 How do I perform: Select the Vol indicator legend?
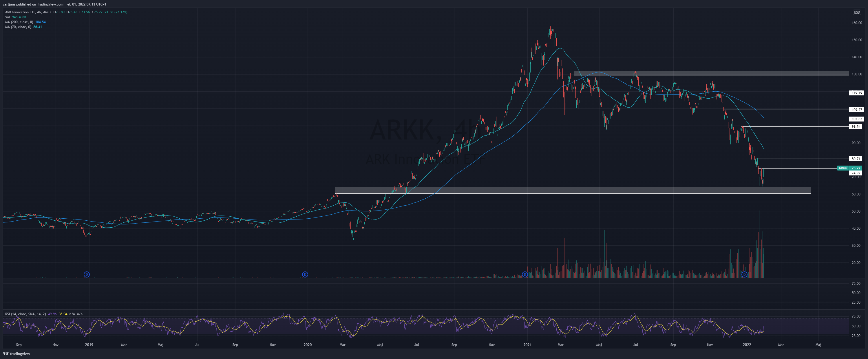16,17
